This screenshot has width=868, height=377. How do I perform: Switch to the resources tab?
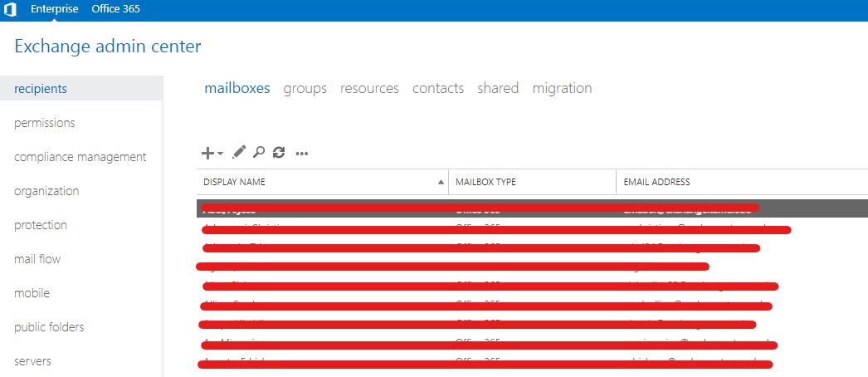369,88
